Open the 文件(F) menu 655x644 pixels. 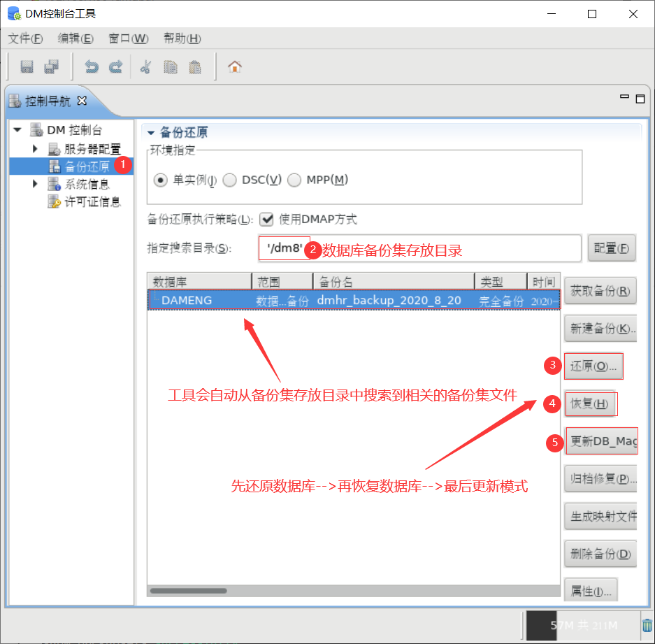25,38
